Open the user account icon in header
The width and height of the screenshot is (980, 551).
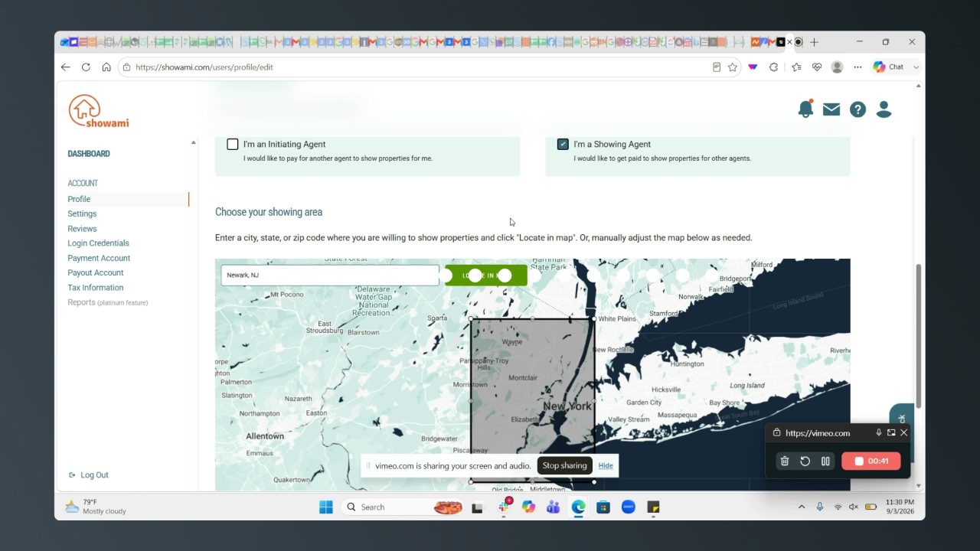884,109
